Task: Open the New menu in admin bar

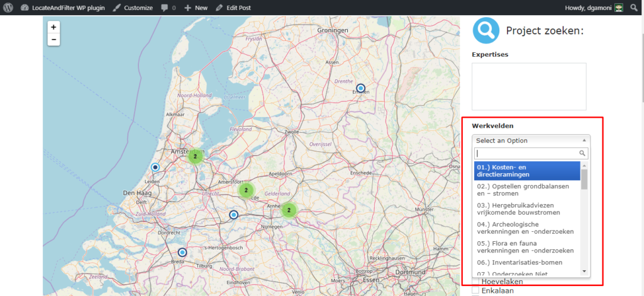Action: tap(196, 8)
